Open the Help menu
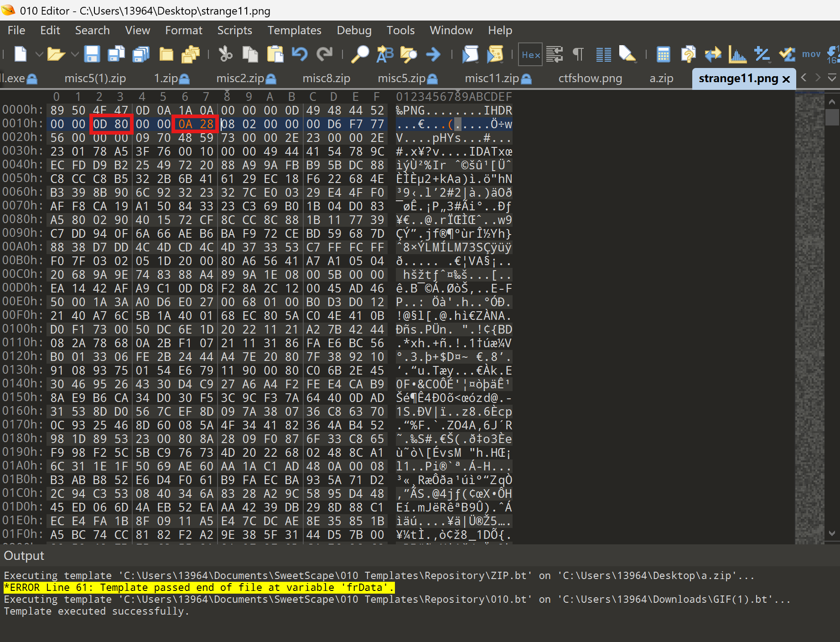The width and height of the screenshot is (840, 642). (500, 31)
